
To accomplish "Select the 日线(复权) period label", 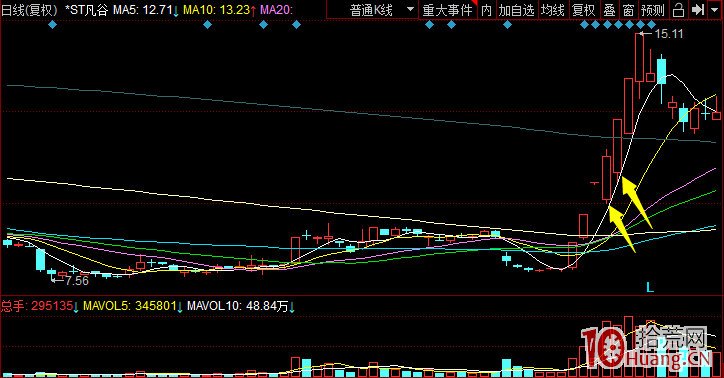I will tap(29, 10).
